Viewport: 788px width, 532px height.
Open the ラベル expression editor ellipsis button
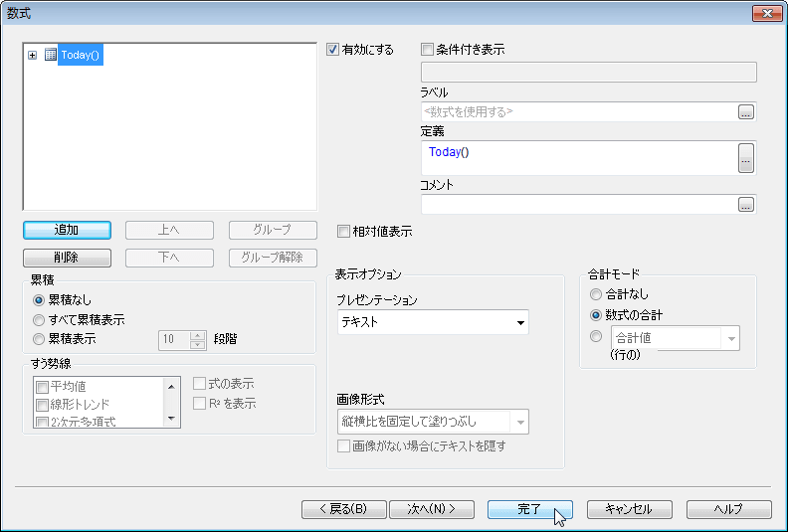pyautogui.click(x=746, y=112)
